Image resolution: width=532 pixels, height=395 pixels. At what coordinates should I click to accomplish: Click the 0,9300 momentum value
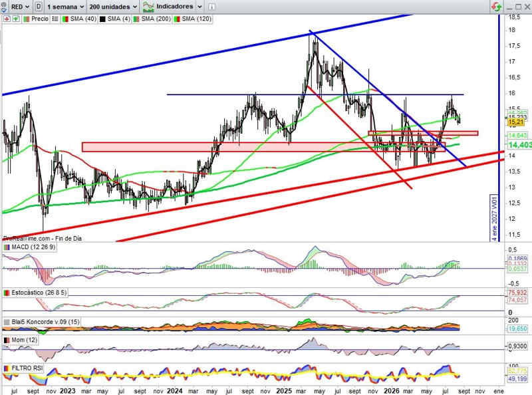pyautogui.click(x=517, y=346)
